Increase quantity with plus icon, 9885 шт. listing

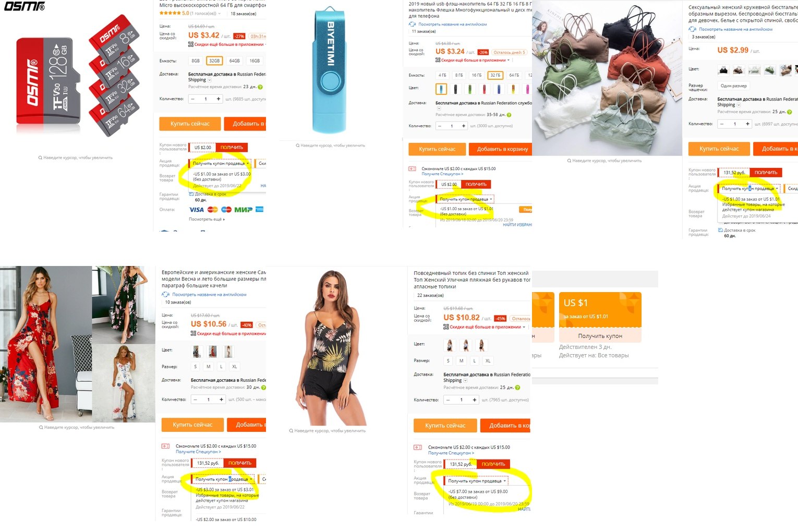[218, 99]
